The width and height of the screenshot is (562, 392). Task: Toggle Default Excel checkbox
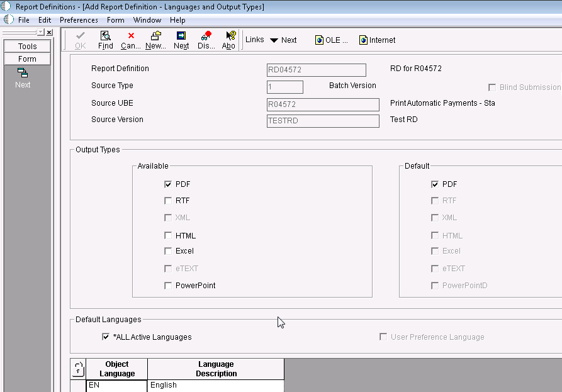click(x=435, y=251)
